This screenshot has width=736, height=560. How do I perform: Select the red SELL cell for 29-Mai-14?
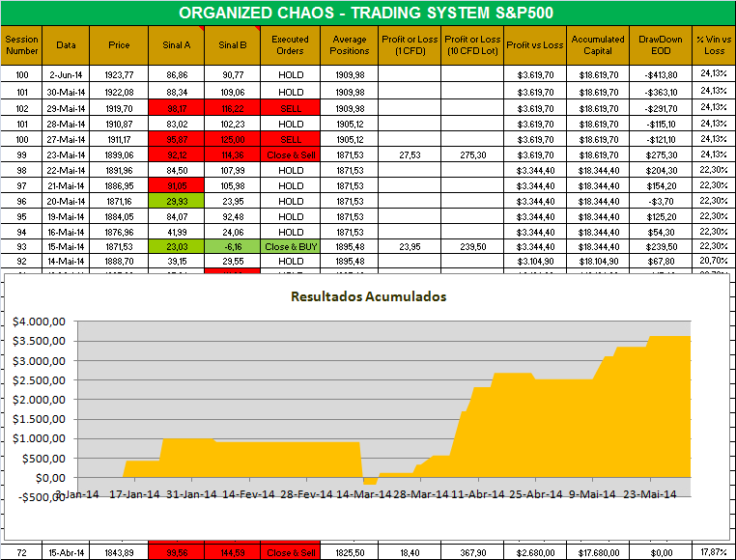tap(290, 108)
